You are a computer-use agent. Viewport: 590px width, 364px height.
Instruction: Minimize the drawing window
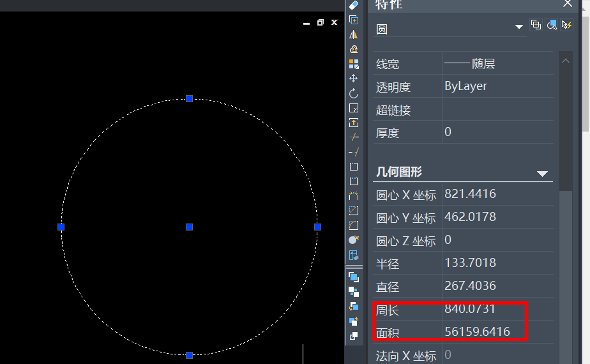pos(306,22)
